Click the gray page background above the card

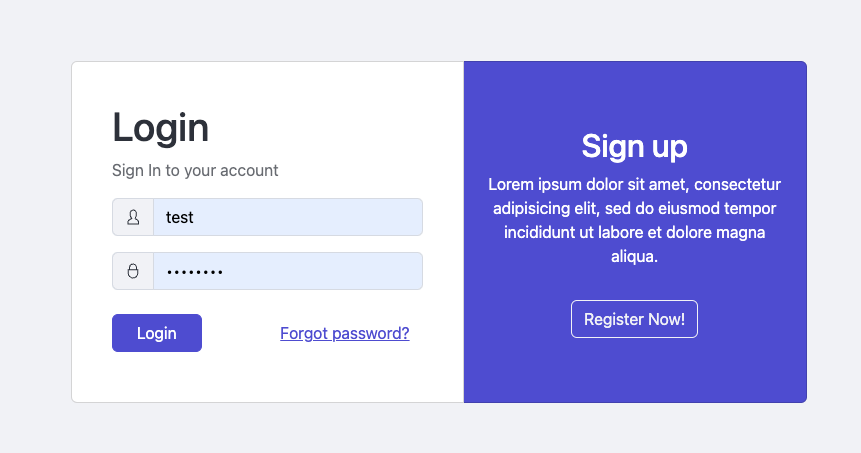click(430, 30)
